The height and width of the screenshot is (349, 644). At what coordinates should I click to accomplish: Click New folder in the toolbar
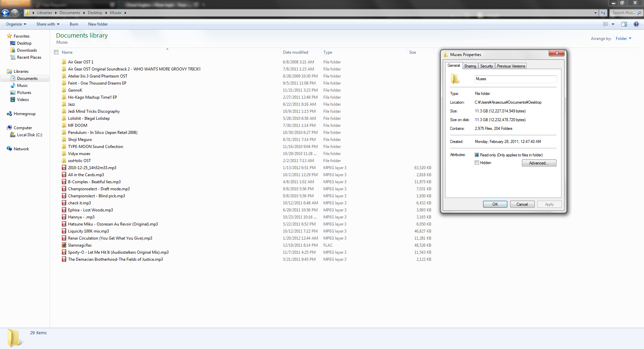[98, 24]
